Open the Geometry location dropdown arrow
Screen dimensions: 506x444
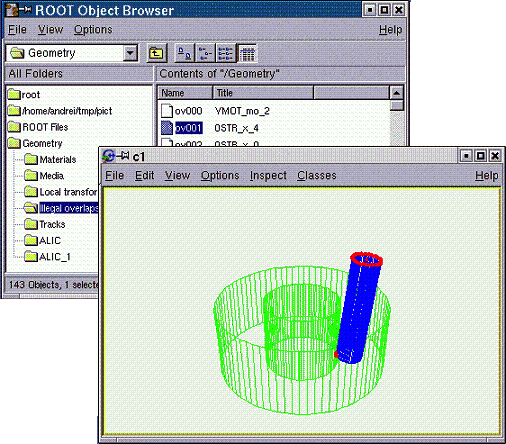click(x=130, y=53)
